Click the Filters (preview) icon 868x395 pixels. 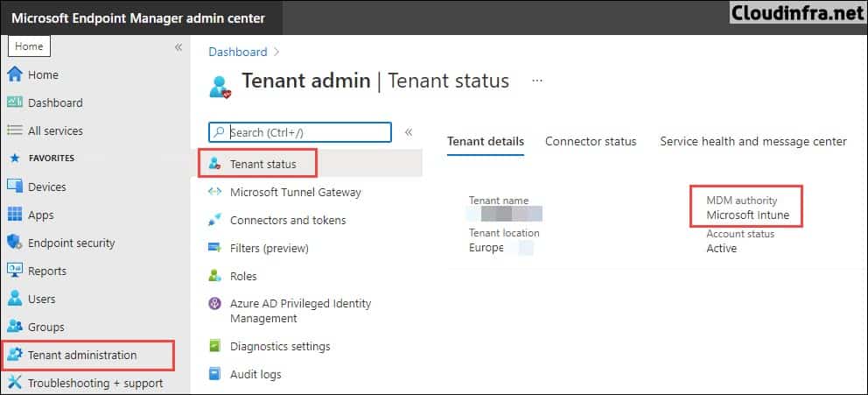click(x=214, y=248)
